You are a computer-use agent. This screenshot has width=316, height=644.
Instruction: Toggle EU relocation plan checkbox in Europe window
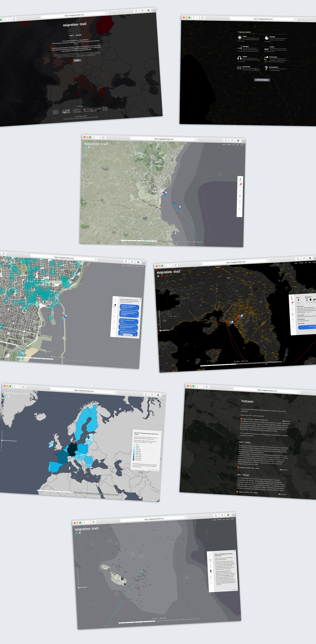click(2, 440)
